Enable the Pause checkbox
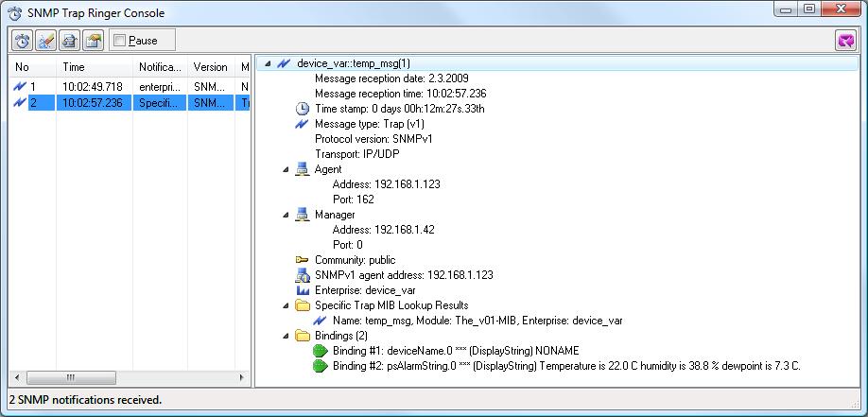 119,41
